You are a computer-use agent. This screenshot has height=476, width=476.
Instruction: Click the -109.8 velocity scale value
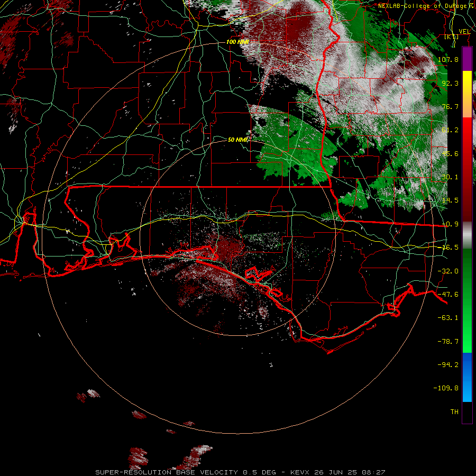(446, 388)
